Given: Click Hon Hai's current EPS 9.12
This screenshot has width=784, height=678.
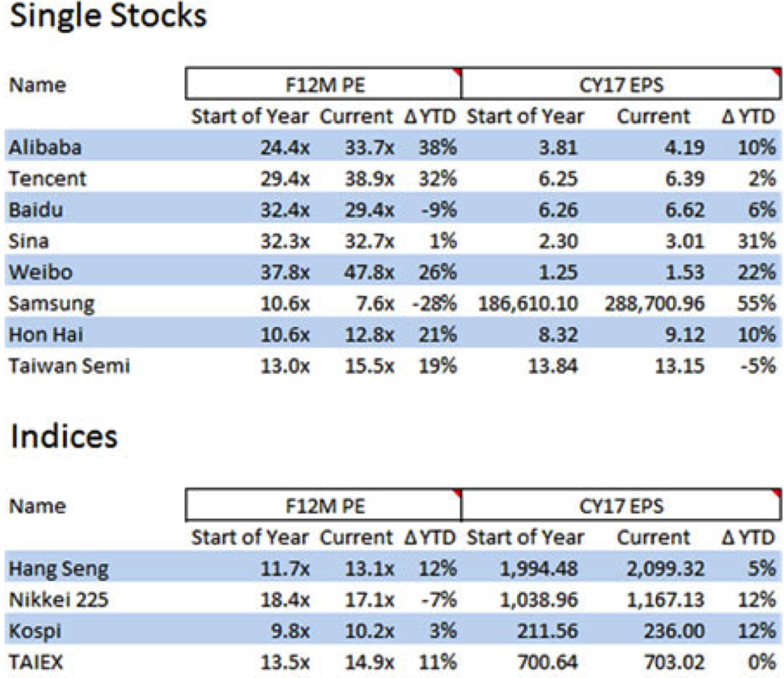Looking at the screenshot, I should click(x=683, y=335).
